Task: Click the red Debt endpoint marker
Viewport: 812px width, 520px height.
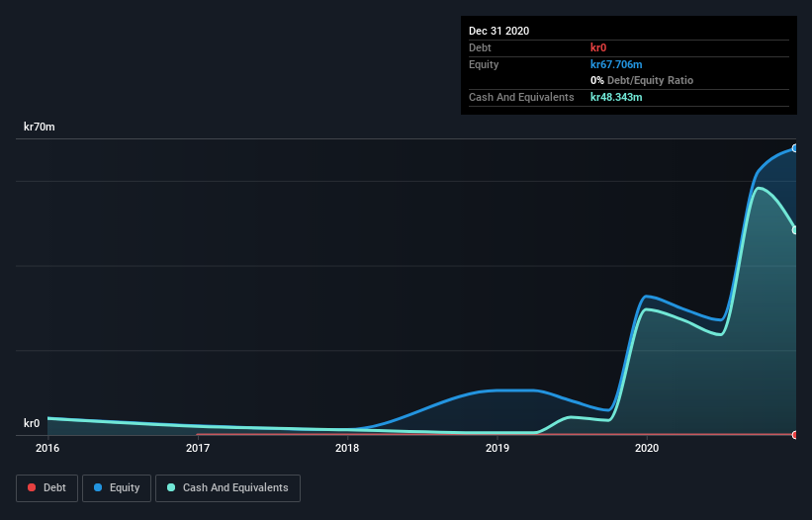Action: [x=795, y=435]
